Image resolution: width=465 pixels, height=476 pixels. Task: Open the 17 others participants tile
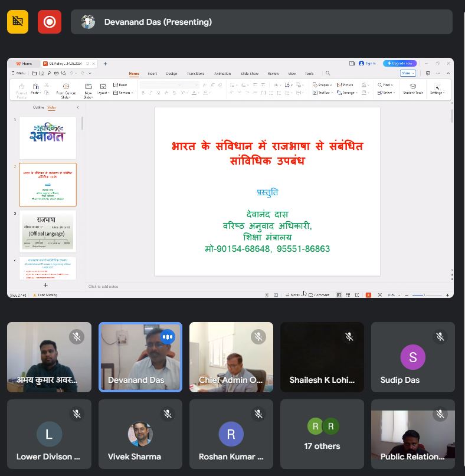click(322, 434)
